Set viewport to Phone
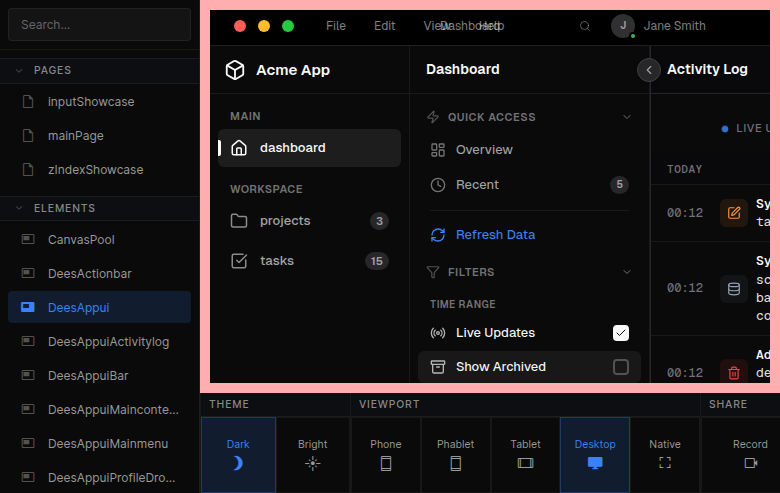The height and width of the screenshot is (493, 780). pos(386,462)
